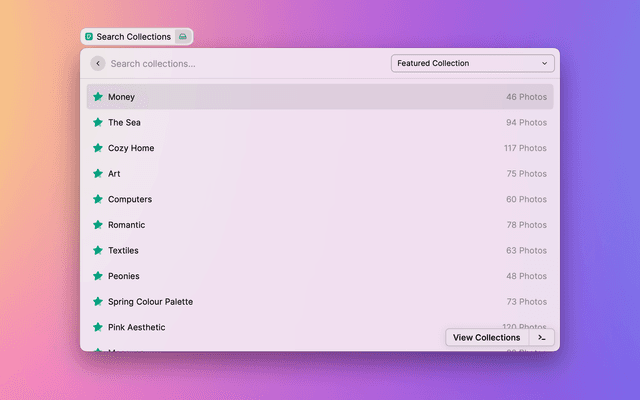This screenshot has width=640, height=400.
Task: Select the Spring Colour Palette collection
Action: (x=320, y=301)
